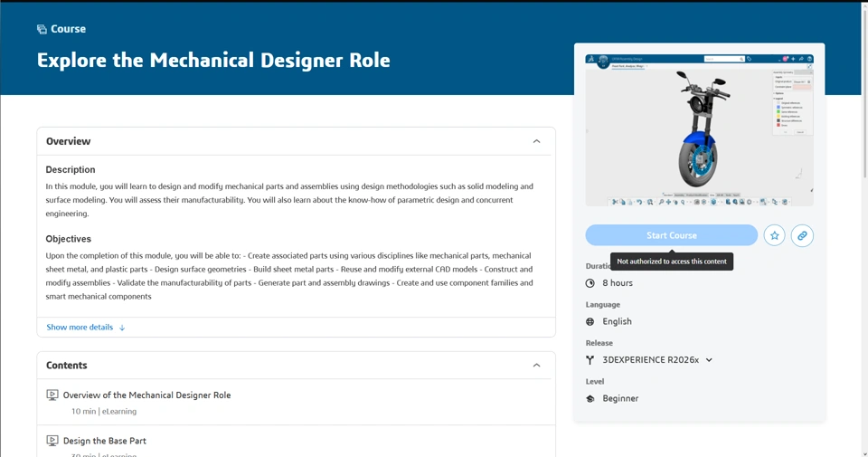Add course to favorites with star icon
The width and height of the screenshot is (868, 457).
pos(774,235)
